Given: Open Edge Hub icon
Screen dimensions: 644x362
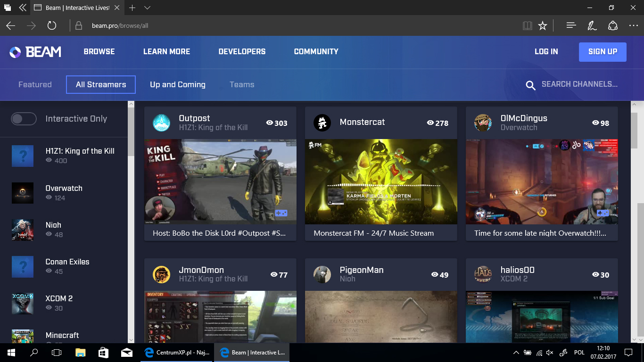Looking at the screenshot, I should point(571,25).
